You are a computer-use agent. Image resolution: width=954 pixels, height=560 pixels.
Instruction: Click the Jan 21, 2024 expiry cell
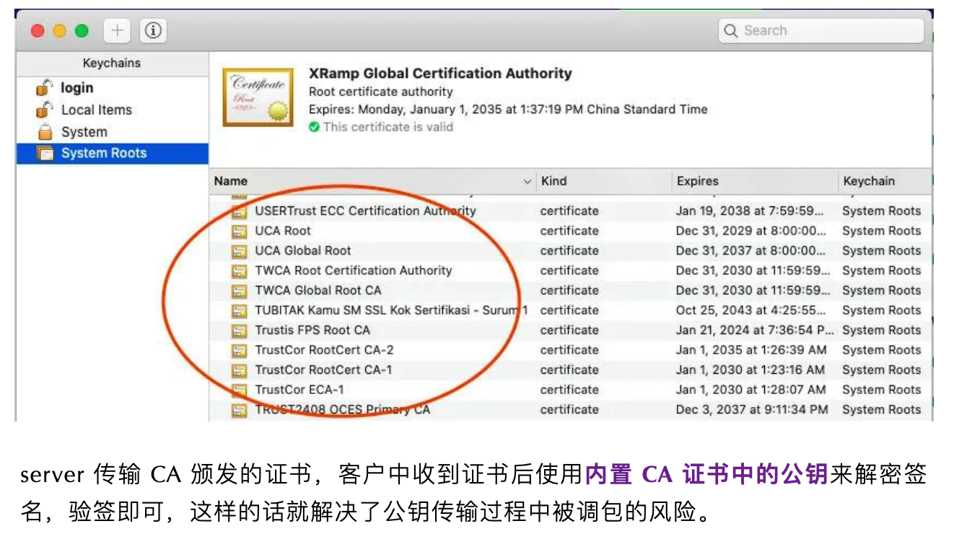(755, 330)
